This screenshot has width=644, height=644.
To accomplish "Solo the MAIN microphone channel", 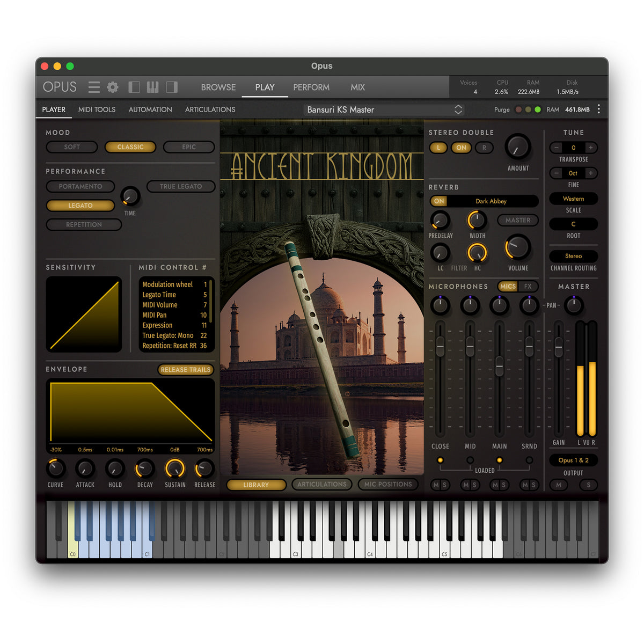I will click(x=504, y=485).
